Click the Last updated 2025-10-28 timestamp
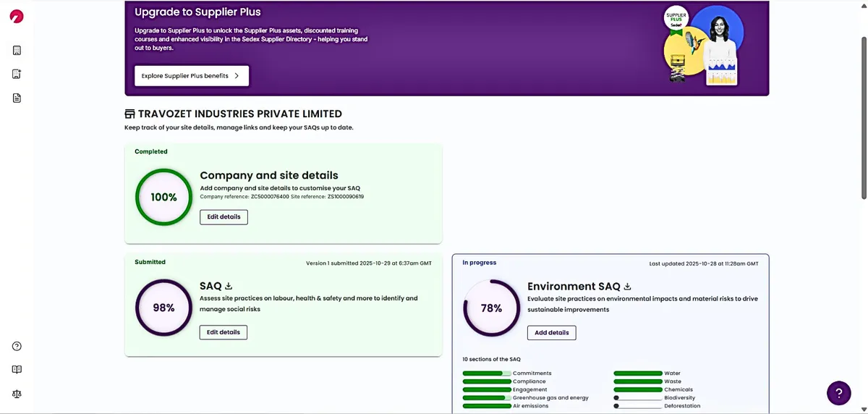Viewport: 868px width, 414px height. coord(704,263)
